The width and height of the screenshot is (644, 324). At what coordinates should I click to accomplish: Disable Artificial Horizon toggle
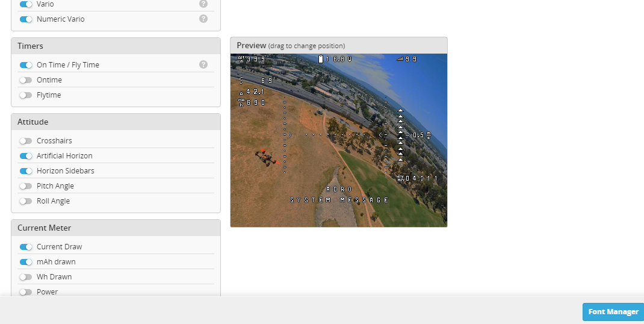click(x=26, y=156)
